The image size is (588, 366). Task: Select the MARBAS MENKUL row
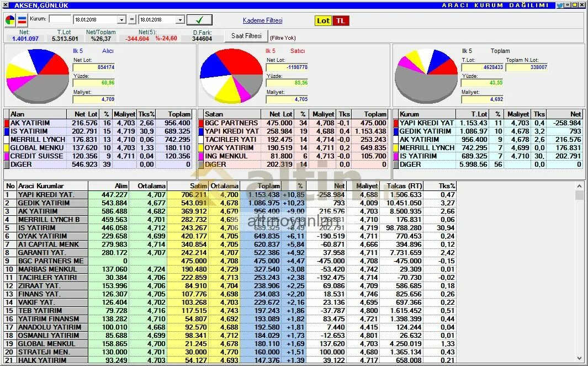click(x=230, y=269)
